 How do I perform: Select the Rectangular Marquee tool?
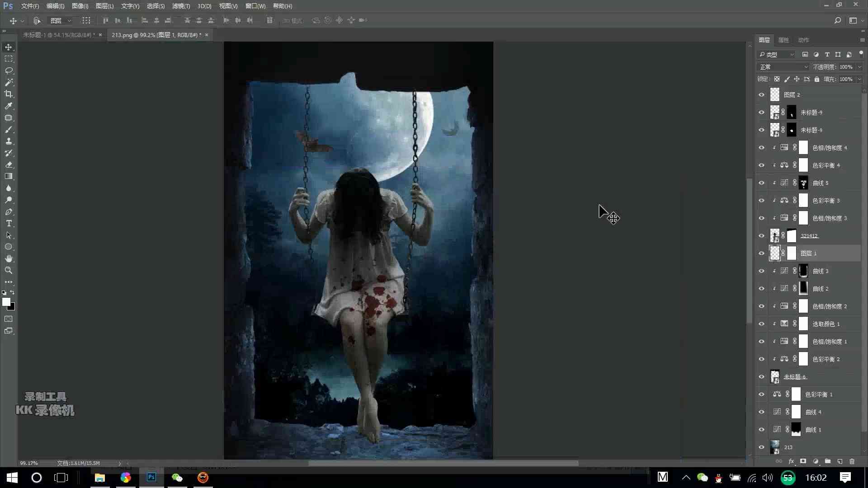pyautogui.click(x=9, y=59)
